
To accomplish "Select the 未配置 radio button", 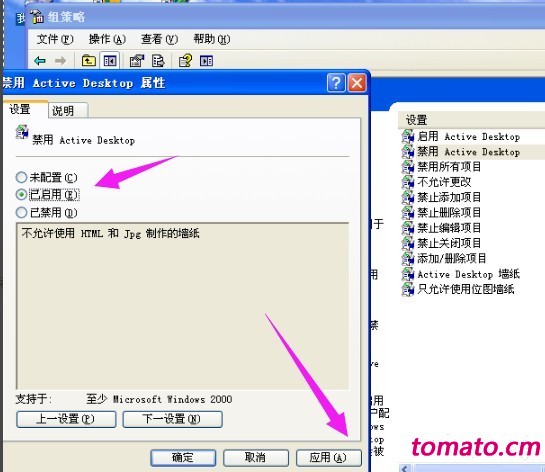I will coord(21,177).
